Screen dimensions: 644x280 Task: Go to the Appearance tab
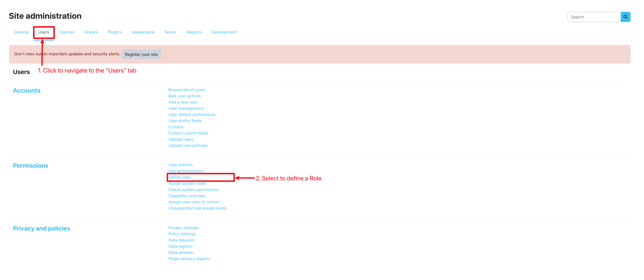pyautogui.click(x=143, y=32)
